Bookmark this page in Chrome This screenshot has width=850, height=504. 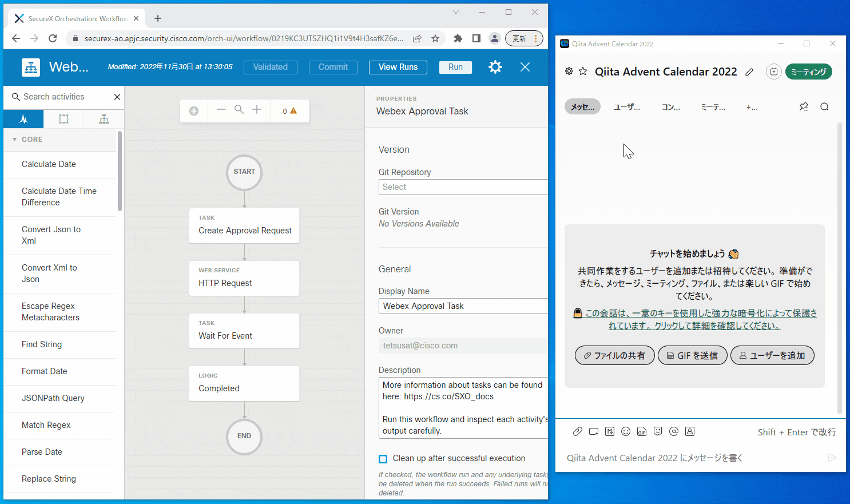click(x=435, y=38)
